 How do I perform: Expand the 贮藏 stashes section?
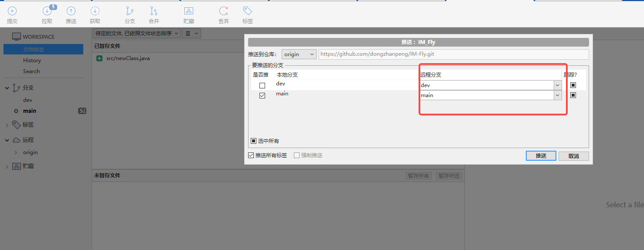click(7, 166)
